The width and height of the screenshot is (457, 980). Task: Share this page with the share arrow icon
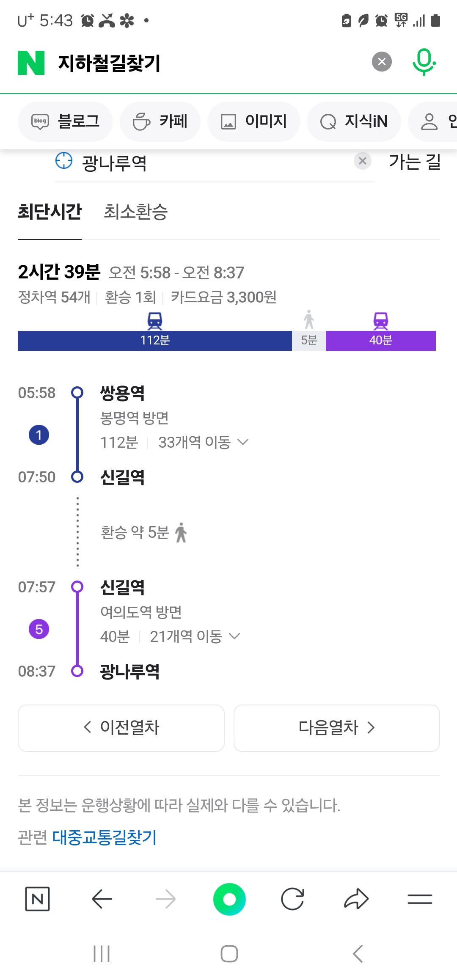(x=356, y=899)
